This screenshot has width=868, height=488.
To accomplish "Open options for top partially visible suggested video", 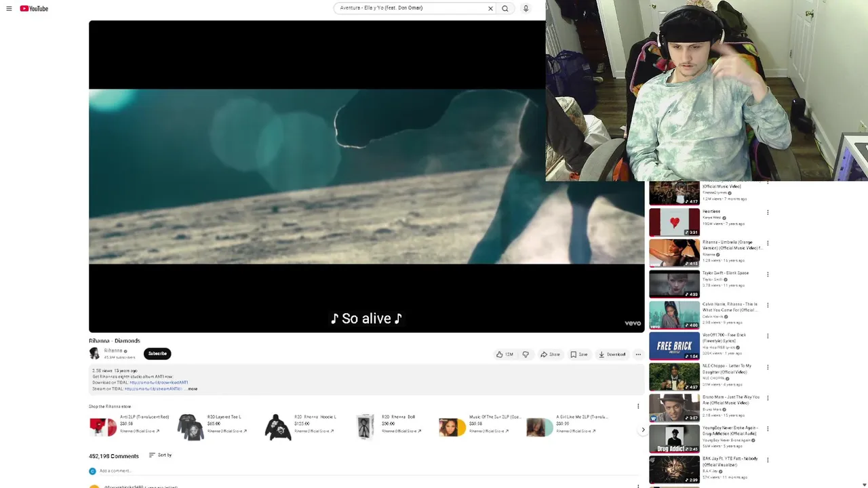I will [768, 183].
